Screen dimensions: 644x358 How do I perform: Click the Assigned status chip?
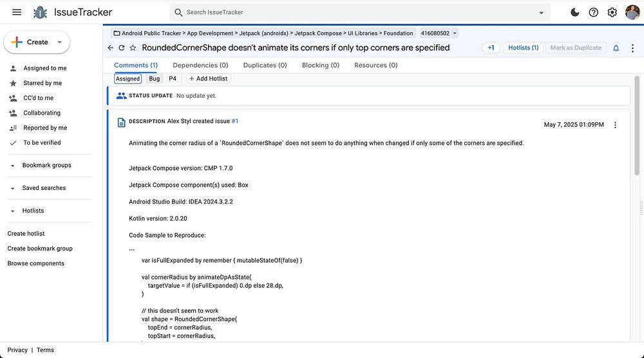pyautogui.click(x=128, y=79)
